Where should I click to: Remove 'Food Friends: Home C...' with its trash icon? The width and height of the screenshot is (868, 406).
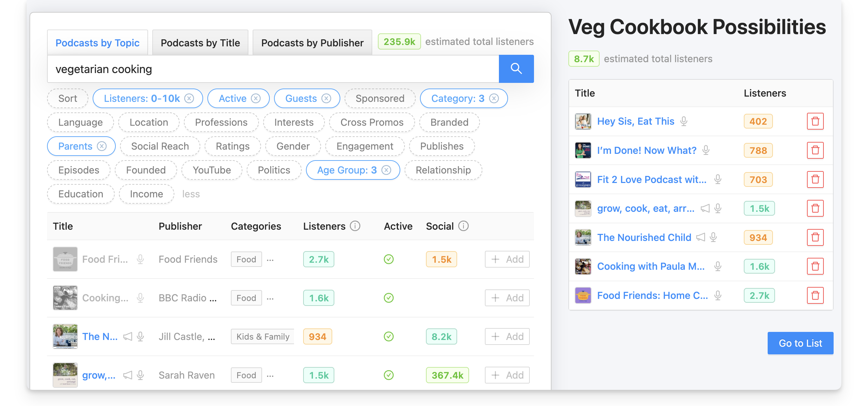click(815, 295)
